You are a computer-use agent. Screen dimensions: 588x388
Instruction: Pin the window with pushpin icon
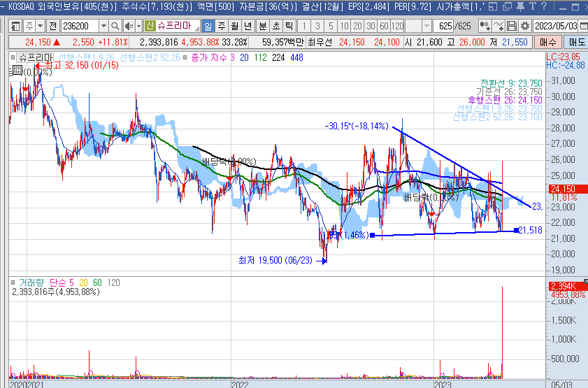[x=520, y=6]
